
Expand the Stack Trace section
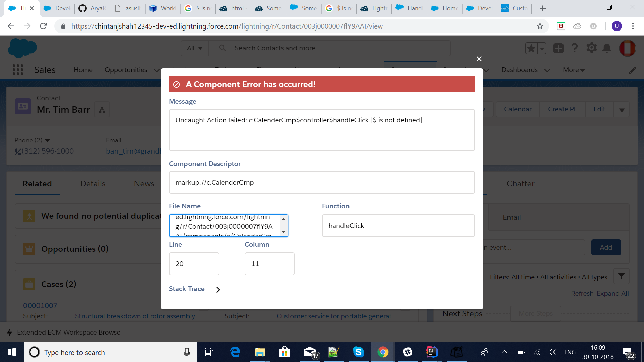click(x=218, y=290)
